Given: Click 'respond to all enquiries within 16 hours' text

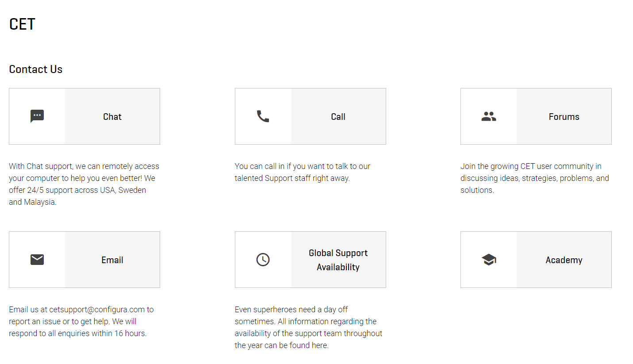Looking at the screenshot, I should click(x=77, y=333).
